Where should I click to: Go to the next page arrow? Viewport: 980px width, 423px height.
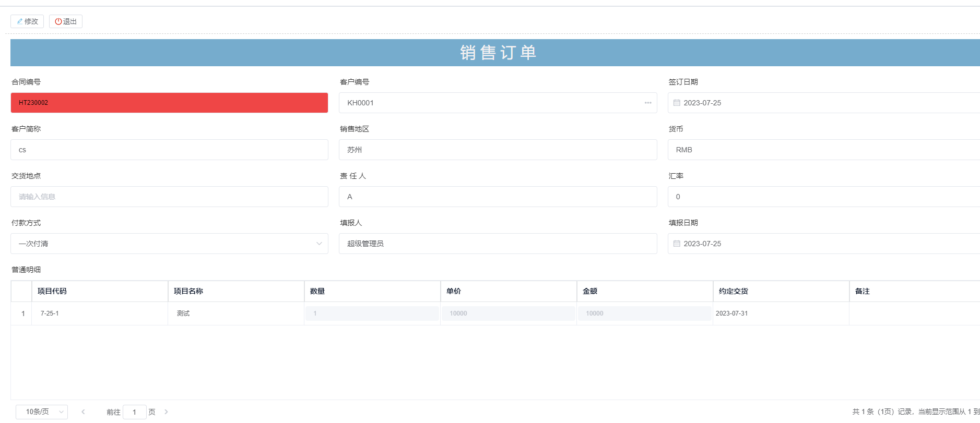pyautogui.click(x=166, y=412)
